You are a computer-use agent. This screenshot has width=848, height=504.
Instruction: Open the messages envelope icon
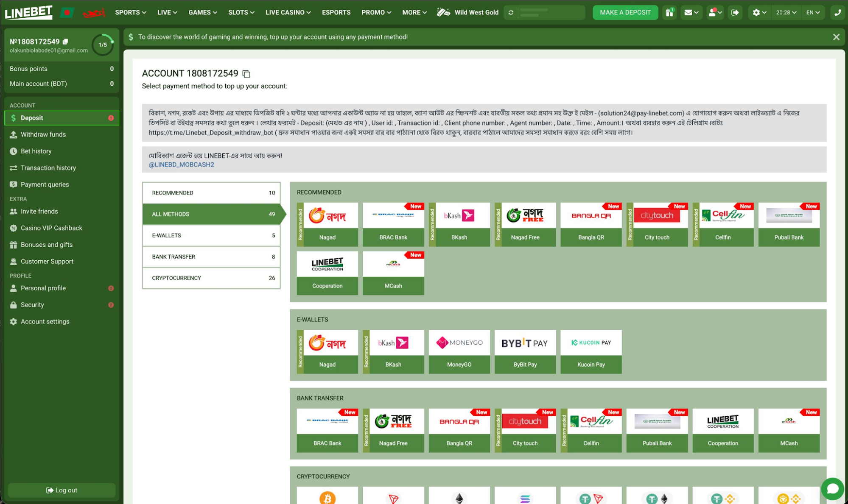click(x=691, y=13)
